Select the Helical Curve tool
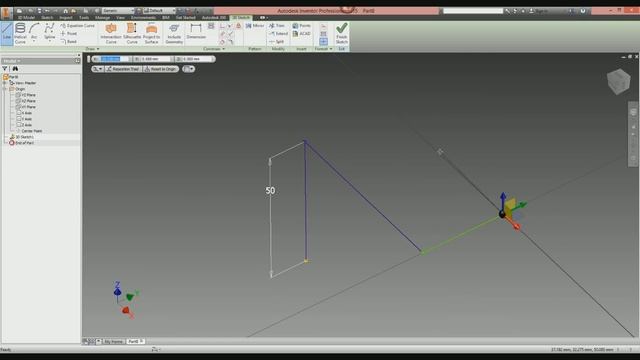This screenshot has height=360, width=640. click(20, 33)
